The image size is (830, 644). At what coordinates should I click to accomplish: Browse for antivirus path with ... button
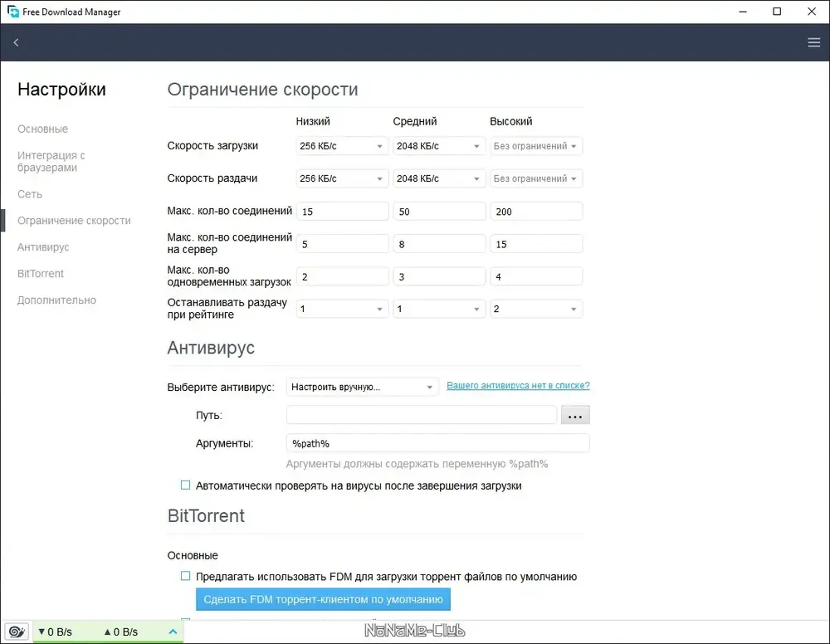(575, 416)
